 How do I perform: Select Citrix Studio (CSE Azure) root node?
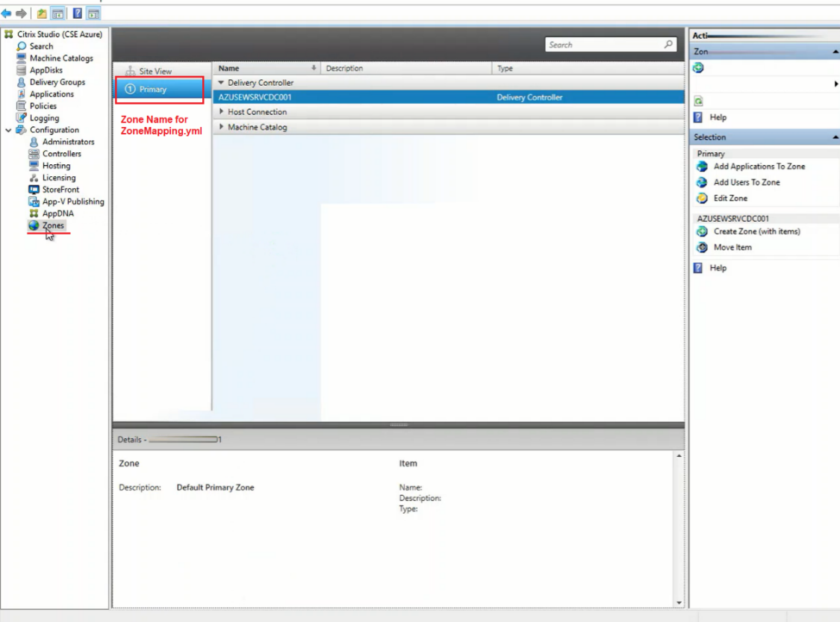(60, 34)
